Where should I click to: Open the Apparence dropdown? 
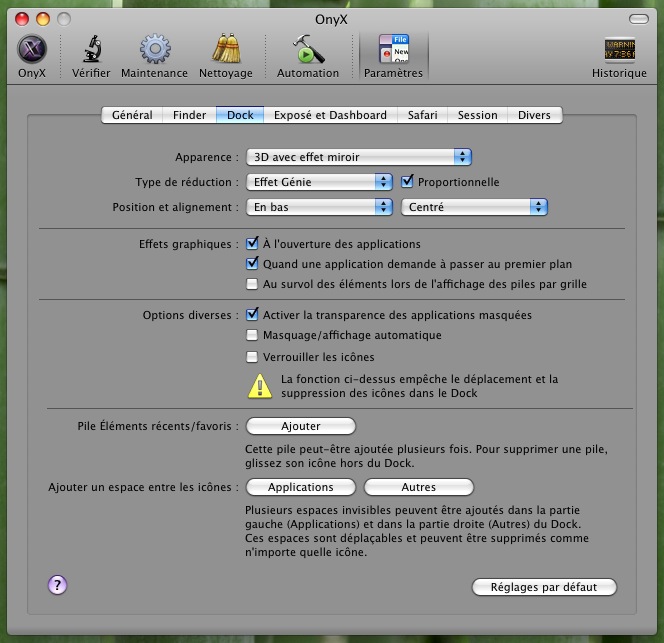(x=359, y=157)
